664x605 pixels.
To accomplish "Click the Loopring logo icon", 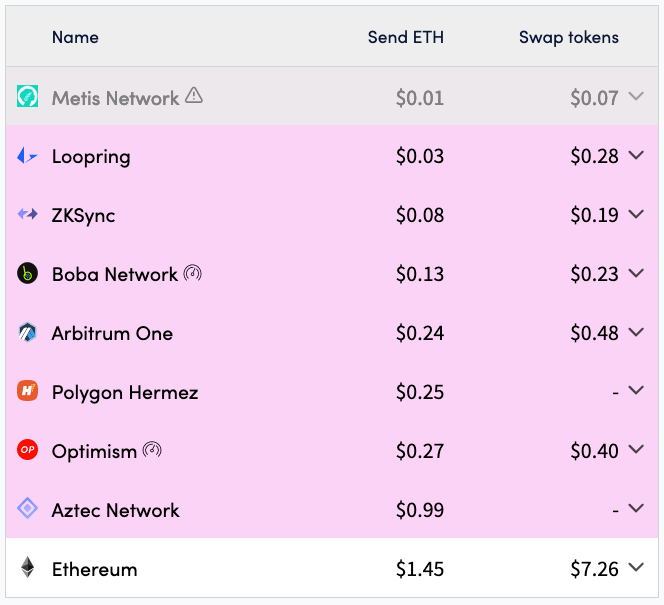I will coord(27,155).
